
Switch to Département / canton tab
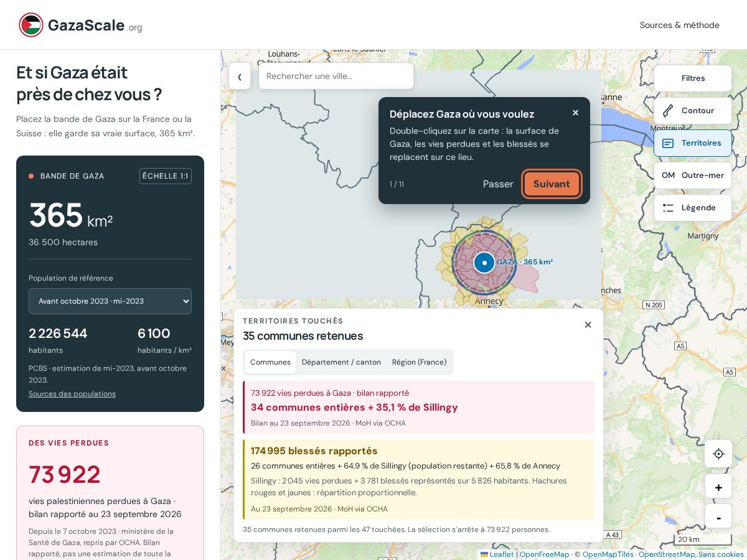coord(341,362)
